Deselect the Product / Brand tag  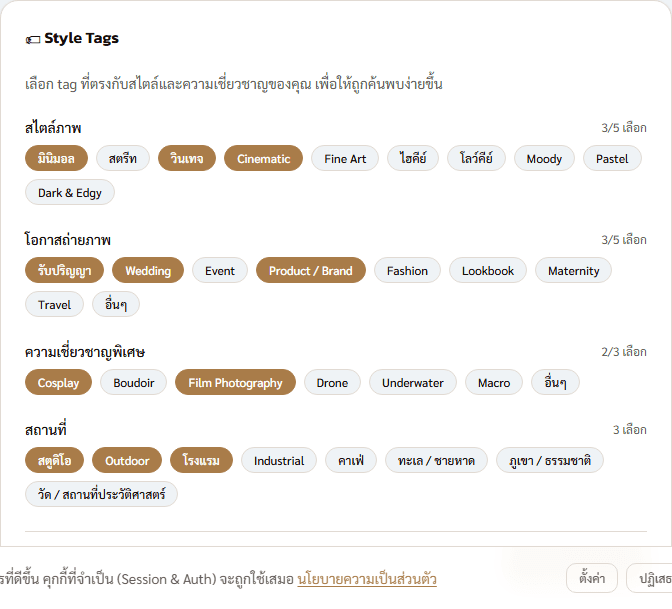point(311,270)
